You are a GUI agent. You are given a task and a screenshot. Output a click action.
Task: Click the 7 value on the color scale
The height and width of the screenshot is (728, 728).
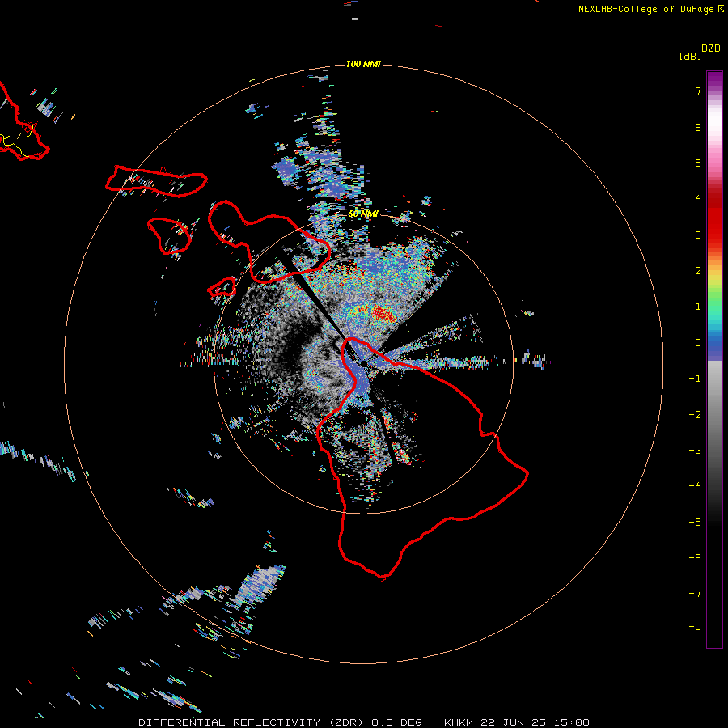(698, 91)
